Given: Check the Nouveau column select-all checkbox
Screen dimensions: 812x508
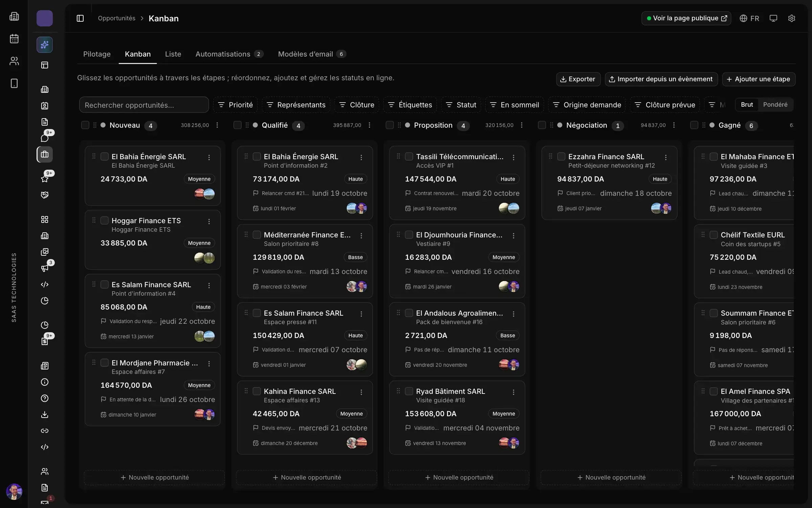Looking at the screenshot, I should [x=85, y=125].
